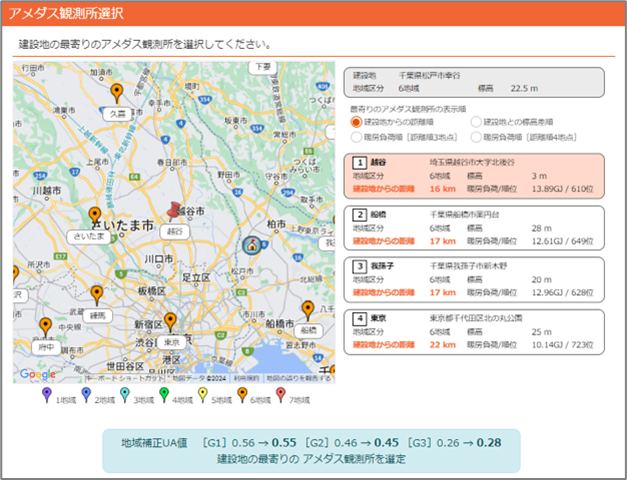Click the 建設地 info box 千葉県松戸市幸谷
Image resolution: width=627 pixels, height=480 pixels.
pyautogui.click(x=474, y=82)
